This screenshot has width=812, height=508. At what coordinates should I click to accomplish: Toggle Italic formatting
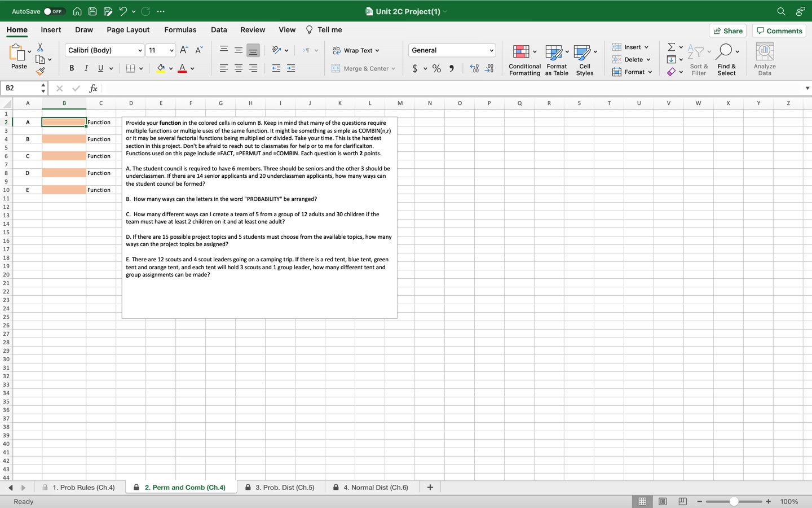point(86,68)
